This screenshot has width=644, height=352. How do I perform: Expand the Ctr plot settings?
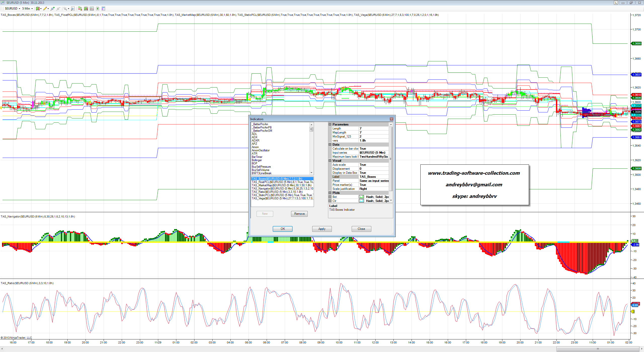(x=330, y=201)
